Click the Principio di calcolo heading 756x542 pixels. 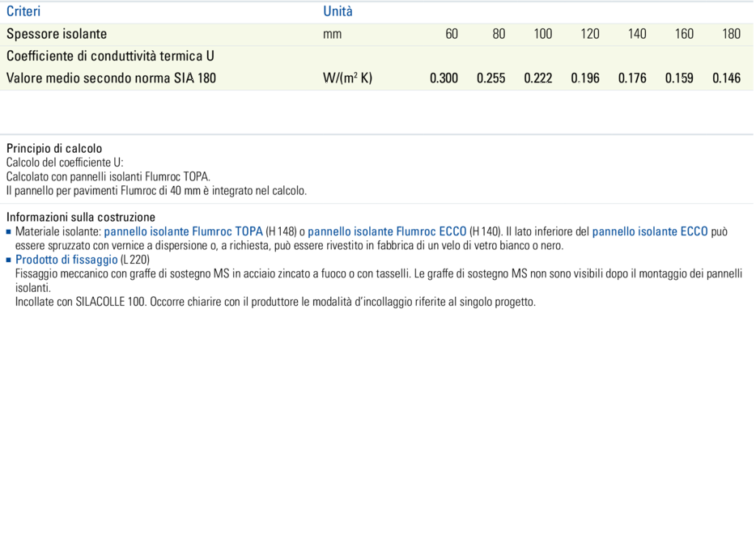(x=54, y=149)
